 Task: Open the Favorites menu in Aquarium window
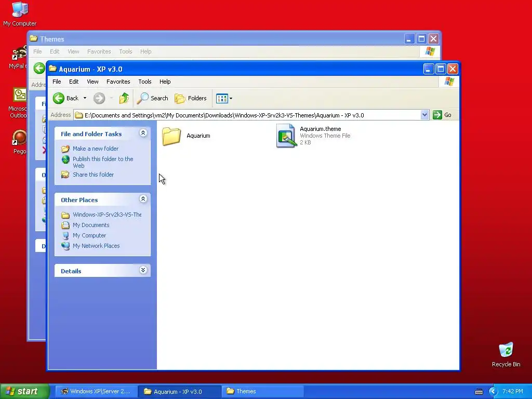118,82
